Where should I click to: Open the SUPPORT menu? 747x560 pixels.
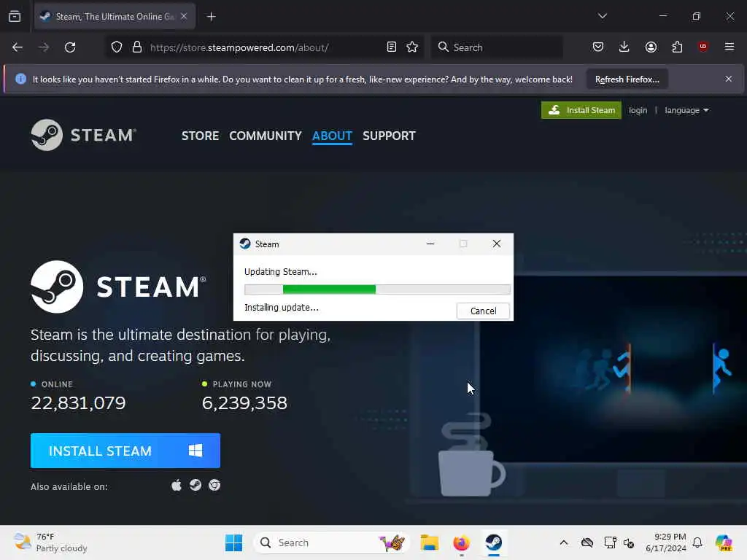pos(389,136)
